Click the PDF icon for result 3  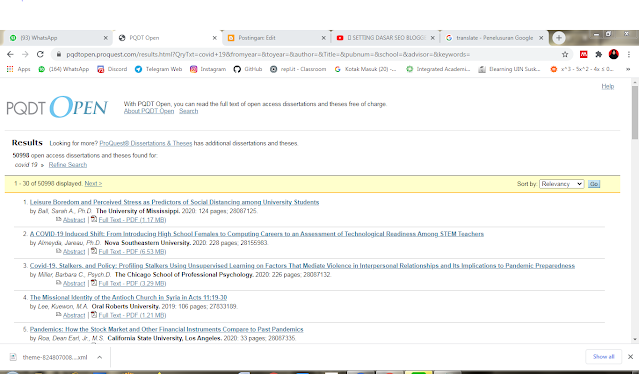pos(94,283)
